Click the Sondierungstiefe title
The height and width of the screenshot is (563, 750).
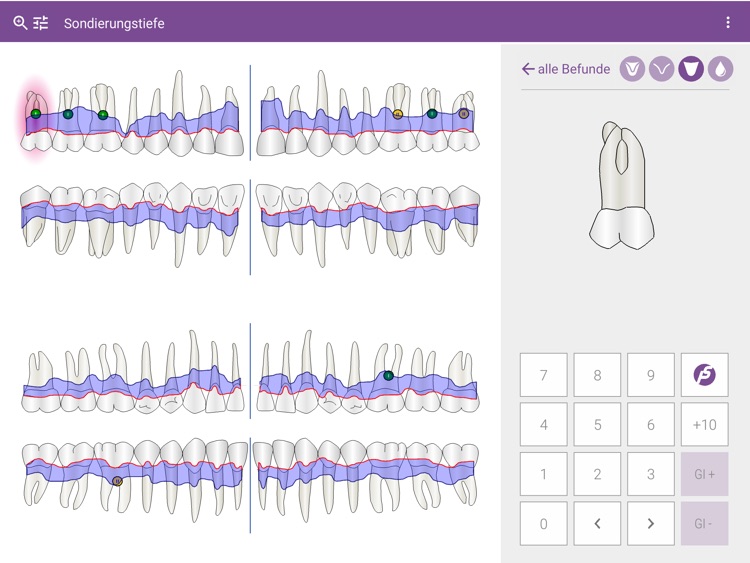114,23
